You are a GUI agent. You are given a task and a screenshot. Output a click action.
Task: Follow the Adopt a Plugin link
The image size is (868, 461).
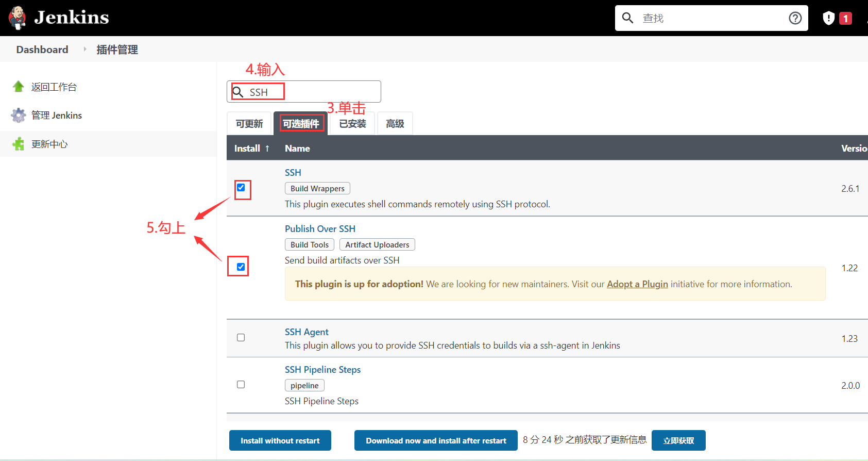tap(637, 284)
